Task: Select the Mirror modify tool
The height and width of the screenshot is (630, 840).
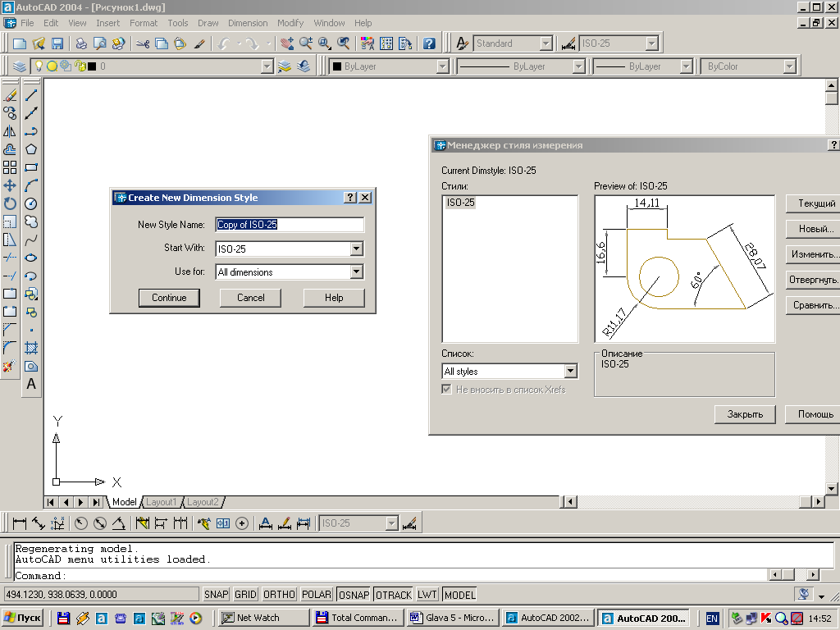Action: (x=10, y=132)
